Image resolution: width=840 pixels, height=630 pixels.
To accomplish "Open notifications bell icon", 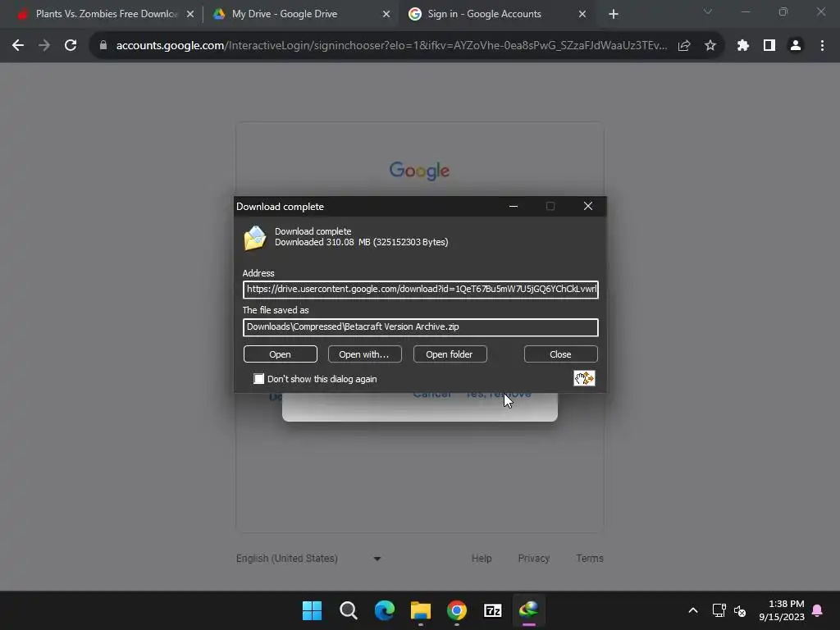I will pyautogui.click(x=818, y=610).
